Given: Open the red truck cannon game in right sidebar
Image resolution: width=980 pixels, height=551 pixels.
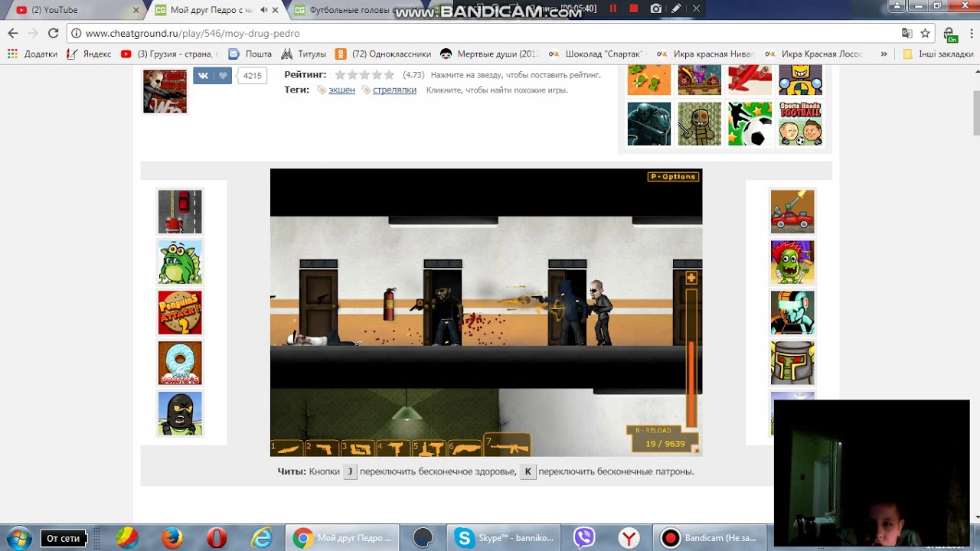Looking at the screenshot, I should click(x=792, y=212).
